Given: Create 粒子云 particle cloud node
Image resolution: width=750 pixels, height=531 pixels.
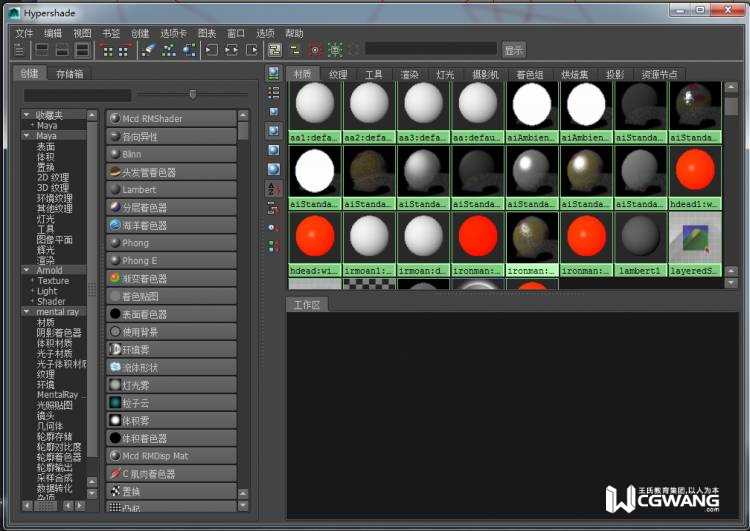Looking at the screenshot, I should point(171,403).
